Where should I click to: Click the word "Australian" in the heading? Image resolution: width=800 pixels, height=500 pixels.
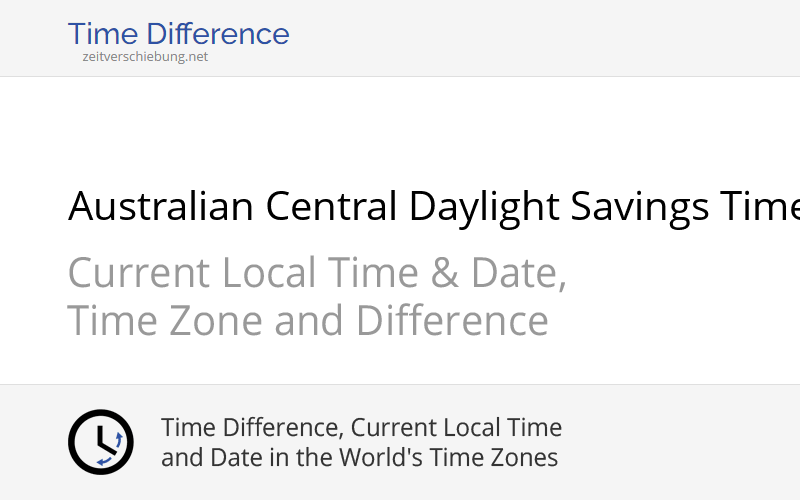click(160, 207)
